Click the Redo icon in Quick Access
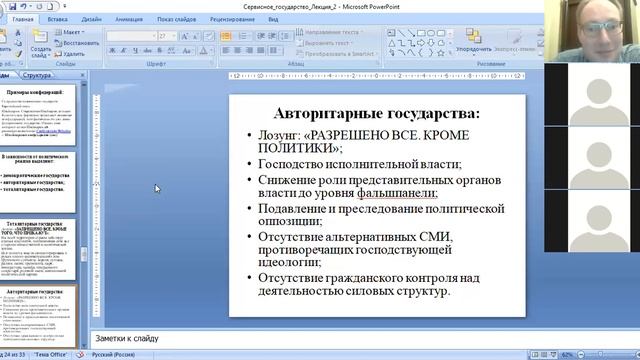Viewport: 640px width, 360px height. click(39, 7)
